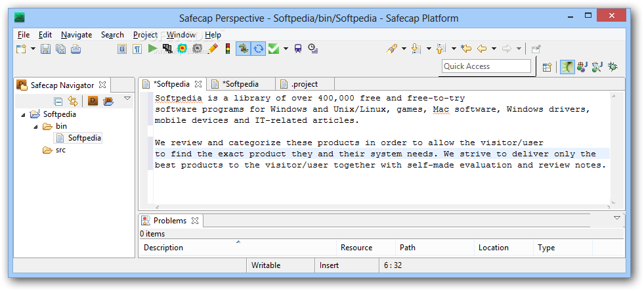Viewport: 644px width, 291px height.
Task: Click the purple train icon
Action: (x=298, y=49)
